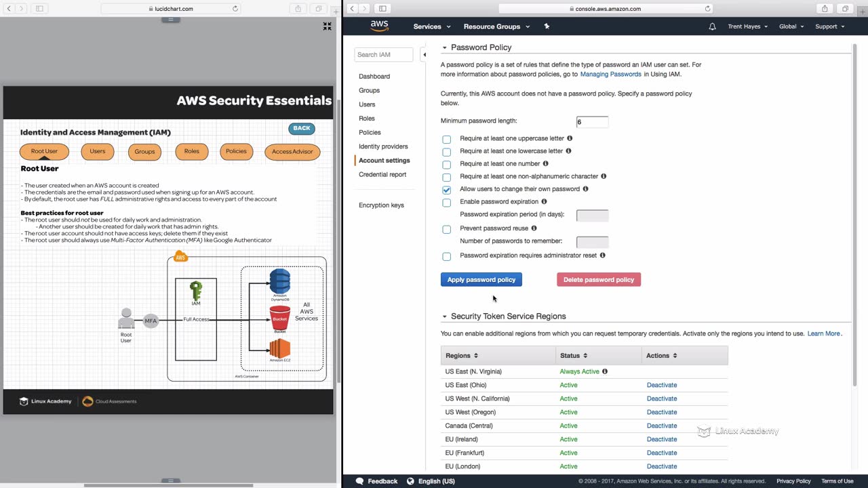The height and width of the screenshot is (488, 868).
Task: Open the Trent Hayes account menu
Action: (x=748, y=26)
